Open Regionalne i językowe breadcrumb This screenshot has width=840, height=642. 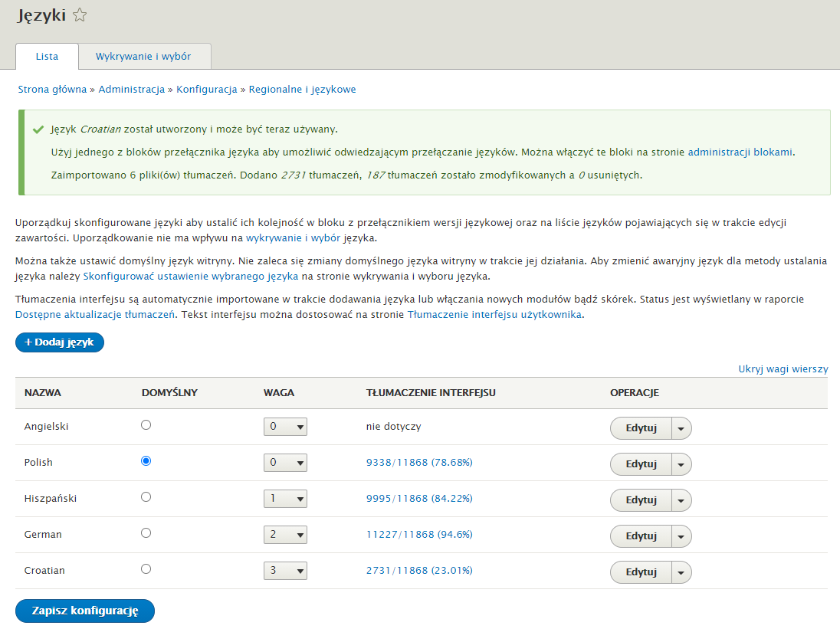(x=302, y=90)
